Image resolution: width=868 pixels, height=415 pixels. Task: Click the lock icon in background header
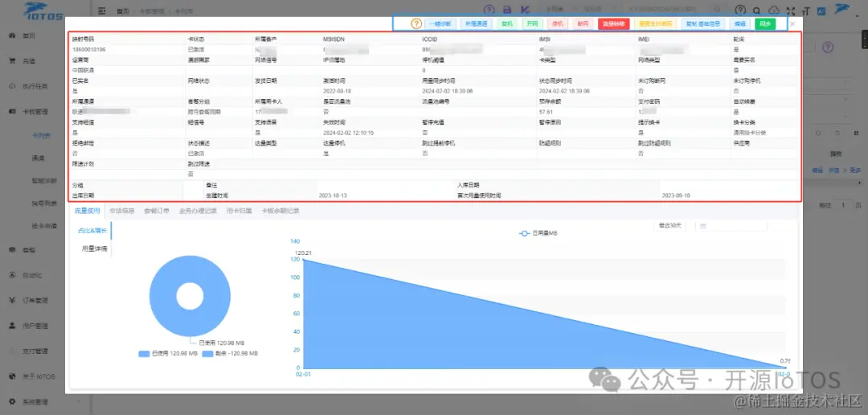pyautogui.click(x=506, y=10)
